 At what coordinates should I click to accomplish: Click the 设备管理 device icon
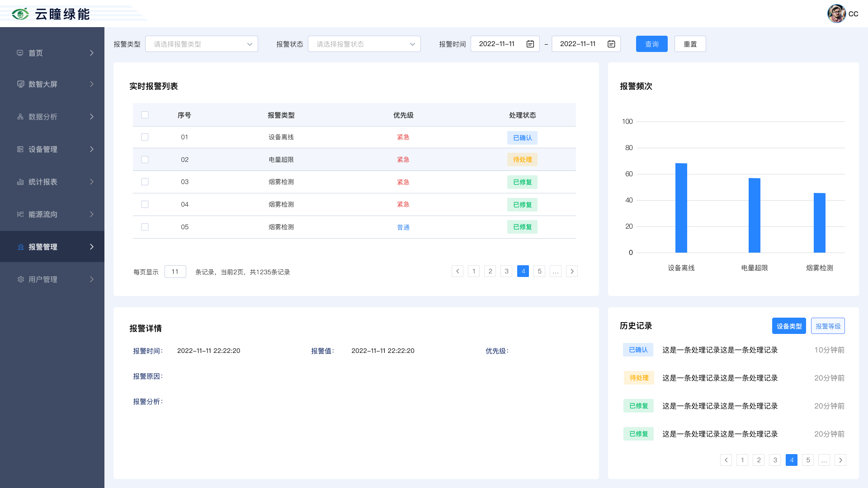click(x=20, y=149)
